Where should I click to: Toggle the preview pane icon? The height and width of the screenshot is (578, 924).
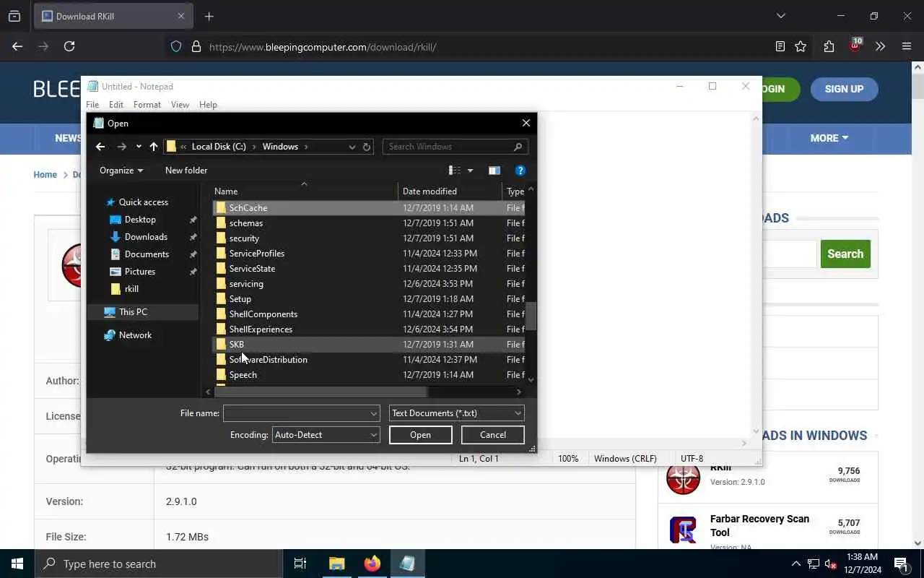coord(494,171)
